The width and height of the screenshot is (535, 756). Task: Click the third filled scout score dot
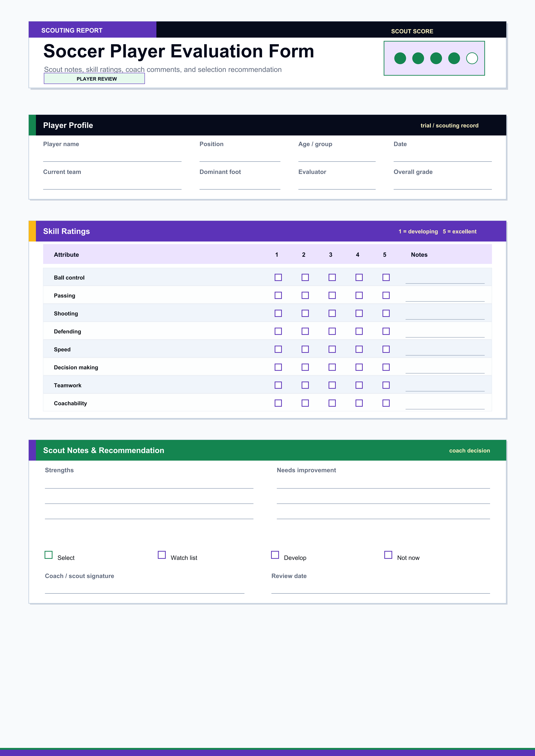click(436, 58)
